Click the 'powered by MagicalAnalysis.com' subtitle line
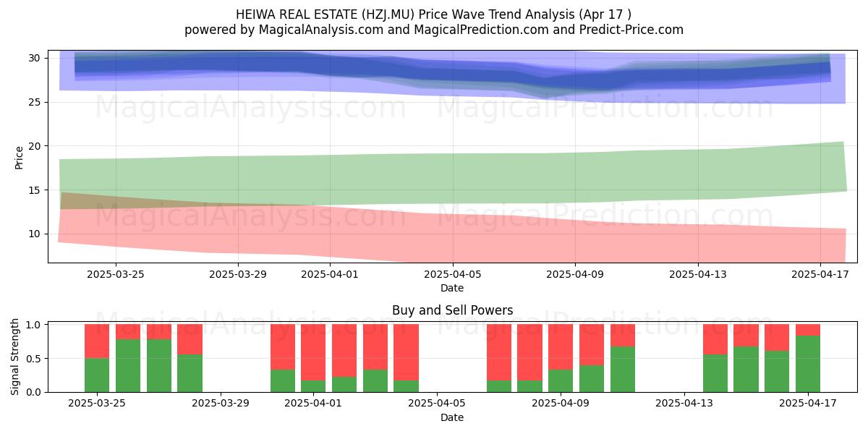The width and height of the screenshot is (868, 434). pos(434,30)
